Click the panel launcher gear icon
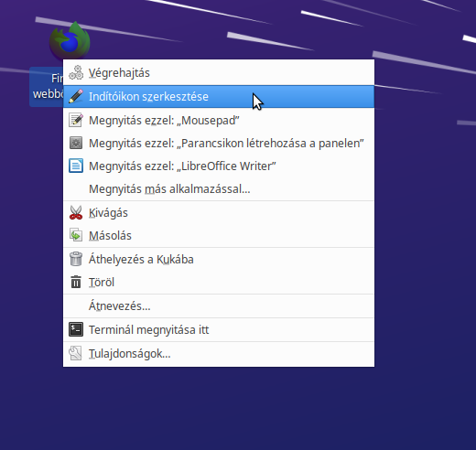This screenshot has width=476, height=450. (76, 143)
